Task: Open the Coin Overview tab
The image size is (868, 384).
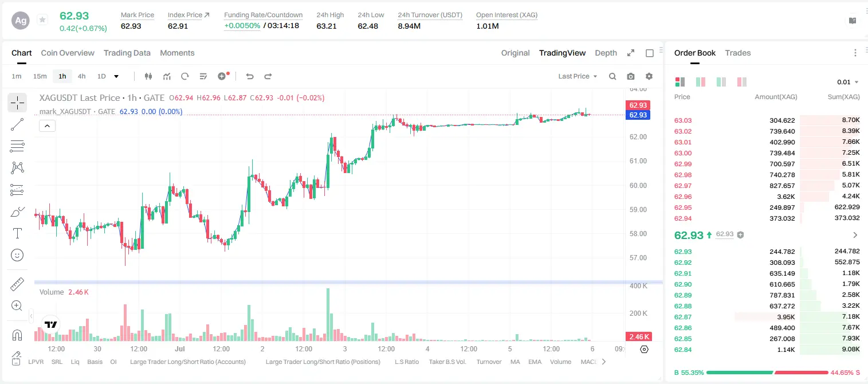Action: pyautogui.click(x=68, y=53)
